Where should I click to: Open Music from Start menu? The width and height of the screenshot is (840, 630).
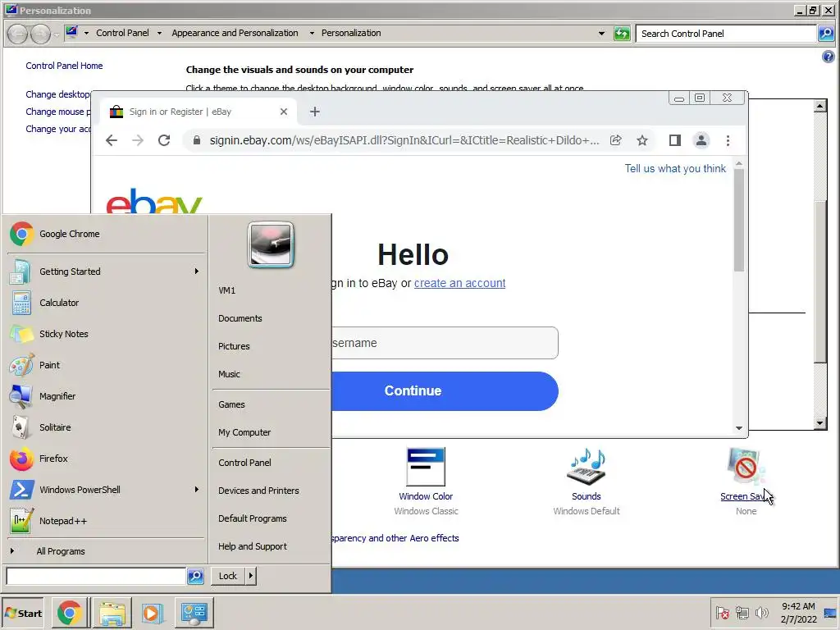pos(229,374)
